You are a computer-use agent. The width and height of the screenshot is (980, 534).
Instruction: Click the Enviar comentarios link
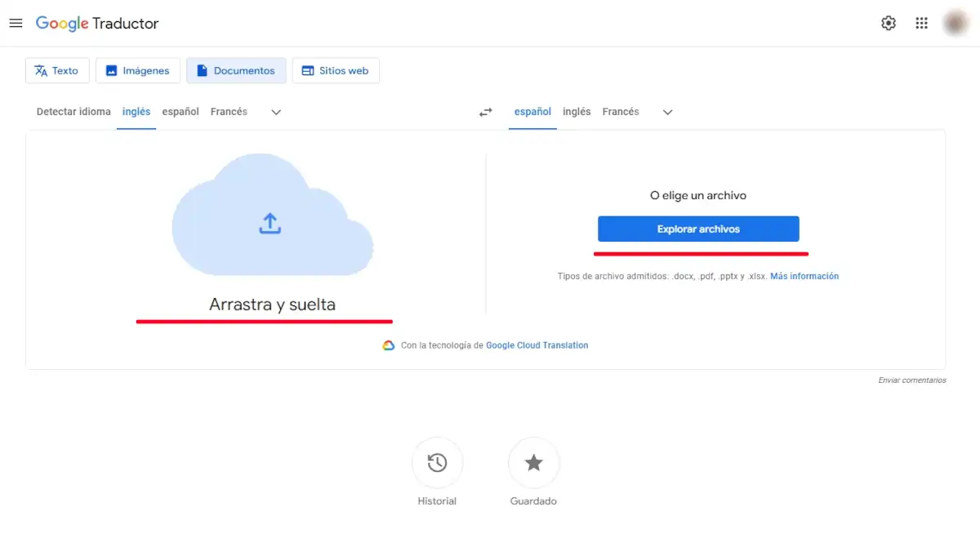[911, 380]
